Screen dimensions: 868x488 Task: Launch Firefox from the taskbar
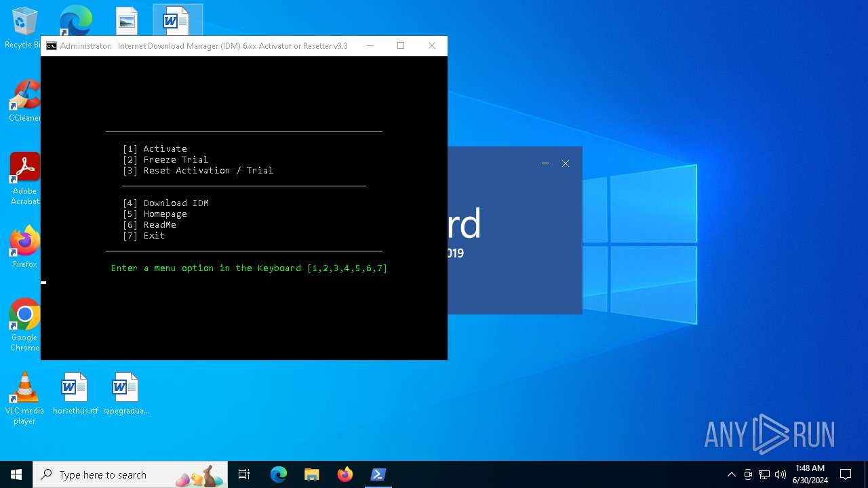(x=344, y=474)
